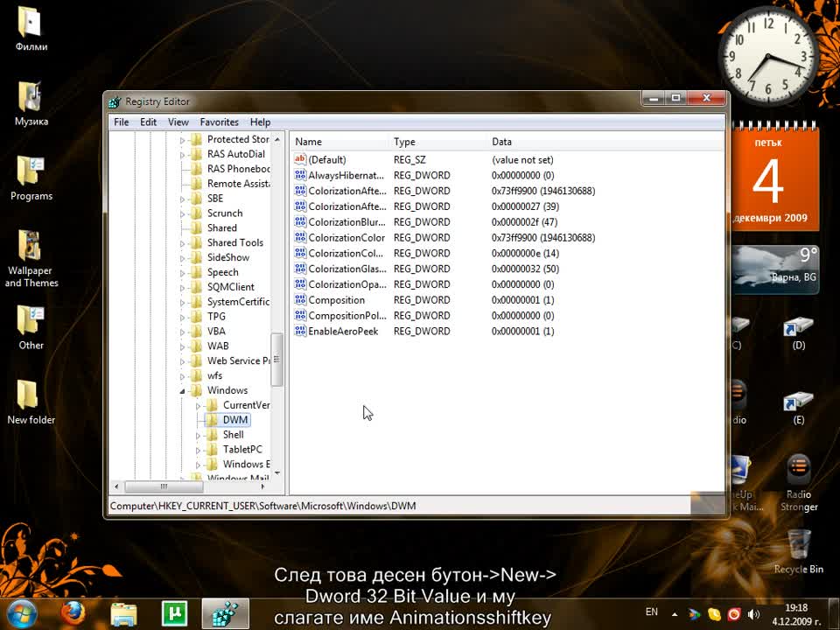This screenshot has height=630, width=840.
Task: Open the Windows Start menu orb
Action: coord(21,614)
